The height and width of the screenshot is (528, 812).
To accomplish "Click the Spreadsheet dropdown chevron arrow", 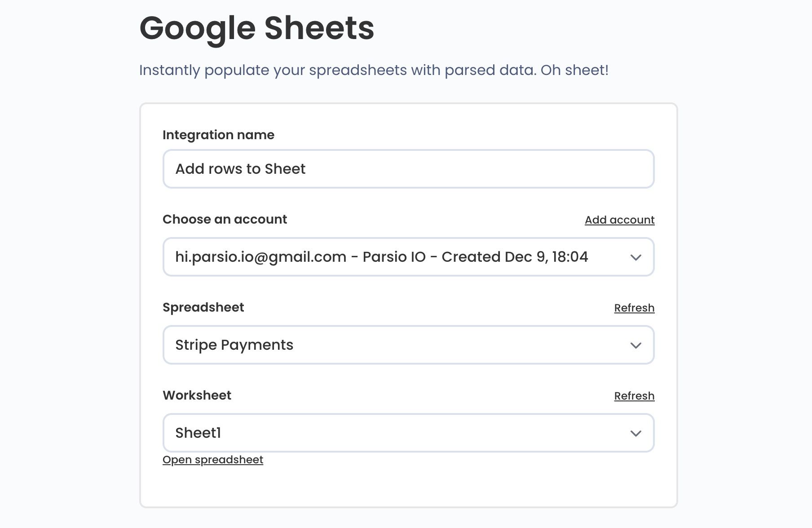I will (x=635, y=345).
